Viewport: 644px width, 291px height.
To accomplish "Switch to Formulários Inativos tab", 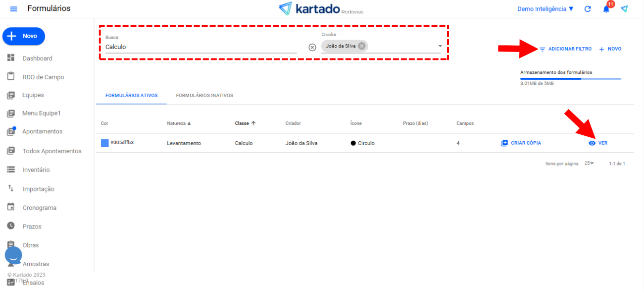I will pyautogui.click(x=204, y=95).
